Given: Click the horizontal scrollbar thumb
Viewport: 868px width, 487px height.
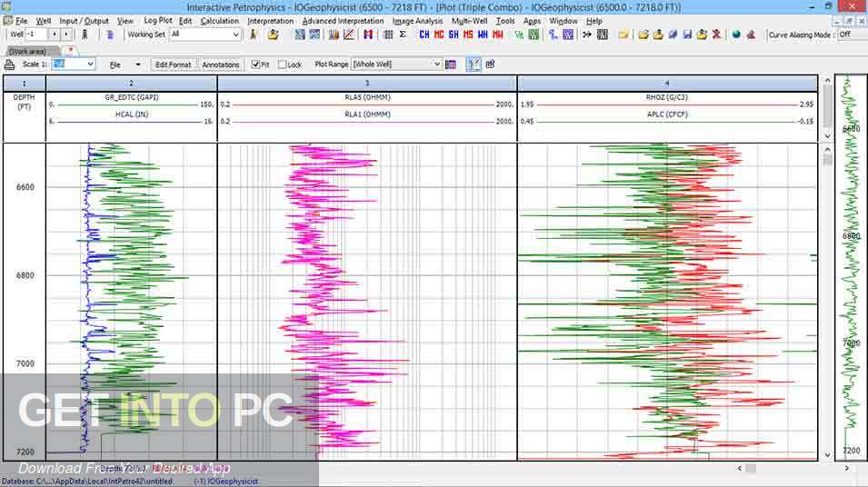Looking at the screenshot, I should [751, 468].
